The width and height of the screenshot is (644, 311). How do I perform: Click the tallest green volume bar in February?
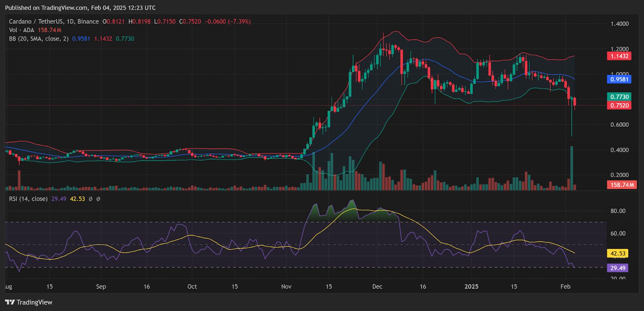[572, 169]
